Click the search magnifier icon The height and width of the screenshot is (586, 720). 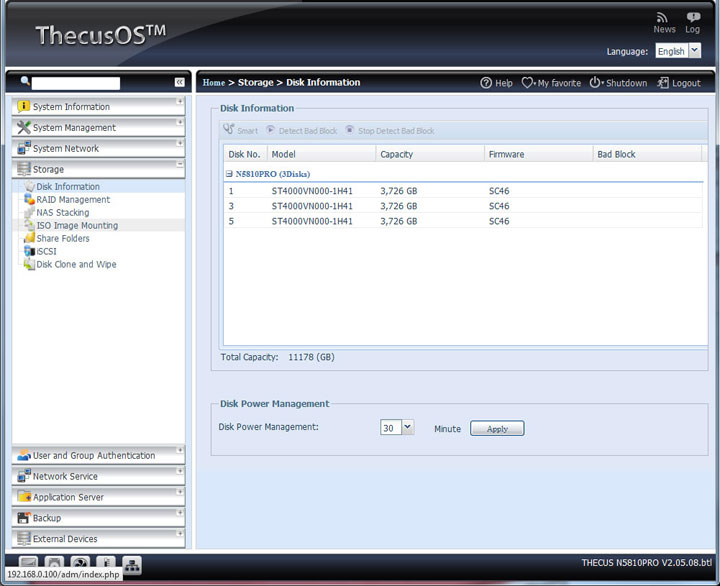tap(25, 81)
